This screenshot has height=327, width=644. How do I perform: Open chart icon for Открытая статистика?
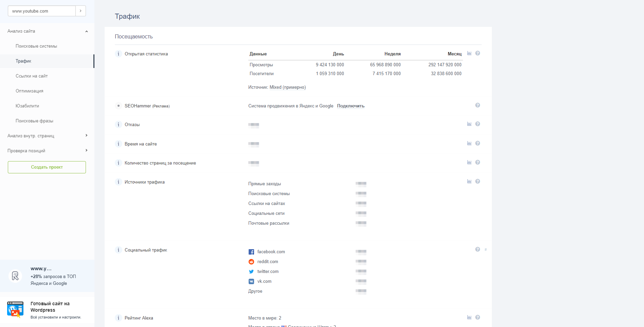point(469,53)
